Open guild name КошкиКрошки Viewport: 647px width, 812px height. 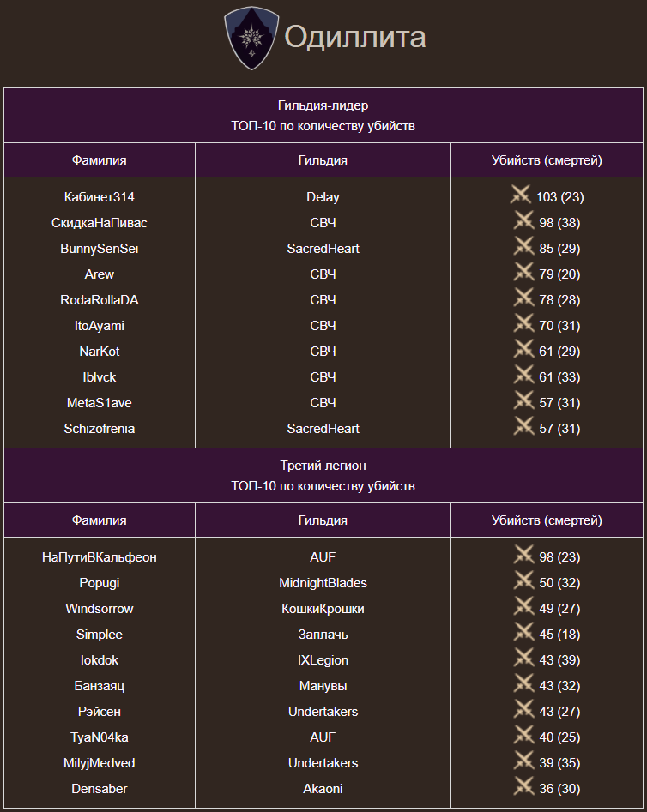click(x=323, y=609)
